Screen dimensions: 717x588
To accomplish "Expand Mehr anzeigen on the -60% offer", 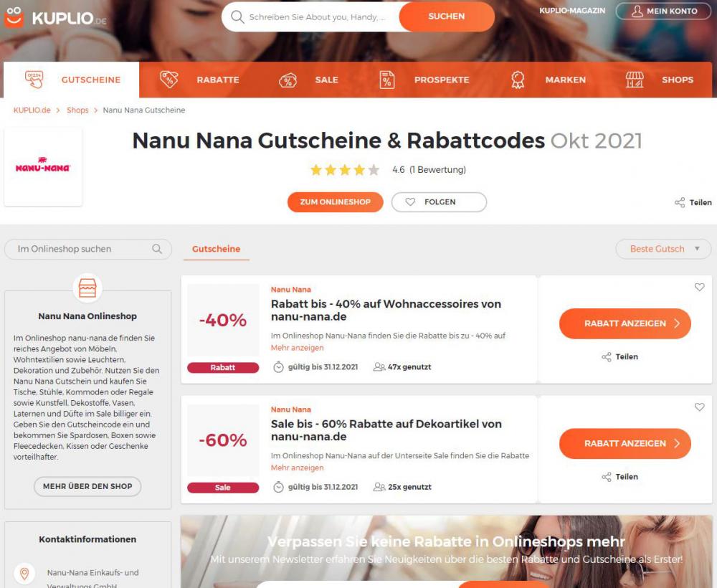I will (x=297, y=468).
